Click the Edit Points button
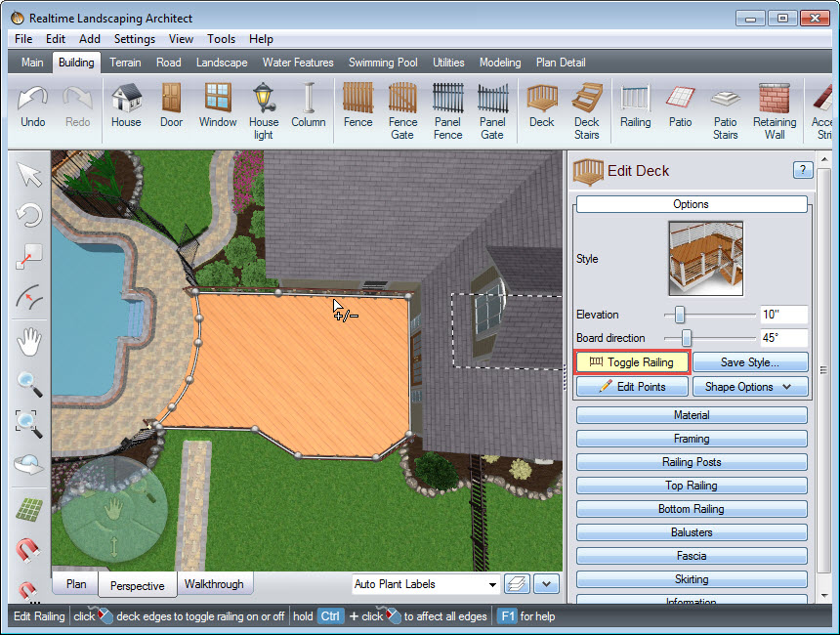Screen dimensions: 840x635 [x=632, y=387]
